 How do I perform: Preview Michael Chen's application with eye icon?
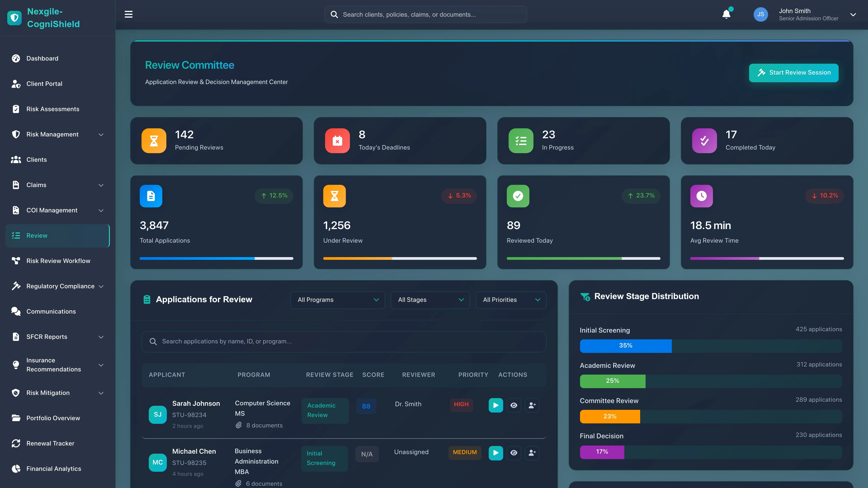(x=514, y=453)
